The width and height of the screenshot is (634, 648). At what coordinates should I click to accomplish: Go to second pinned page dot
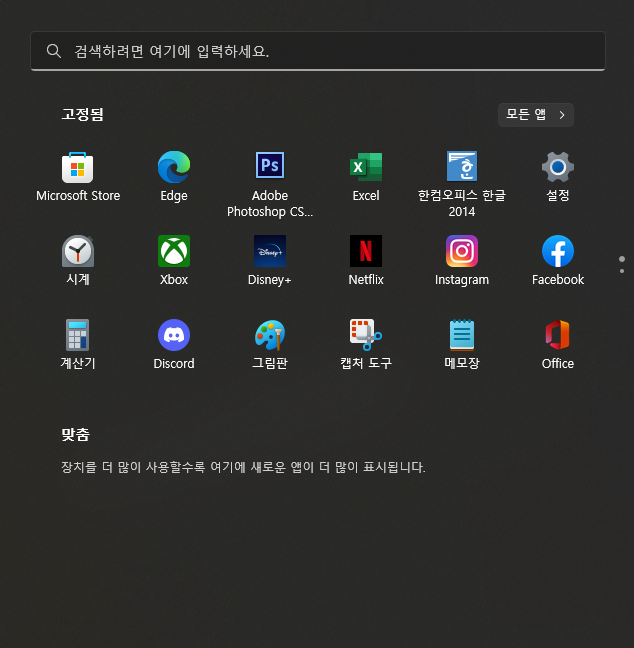click(x=622, y=271)
